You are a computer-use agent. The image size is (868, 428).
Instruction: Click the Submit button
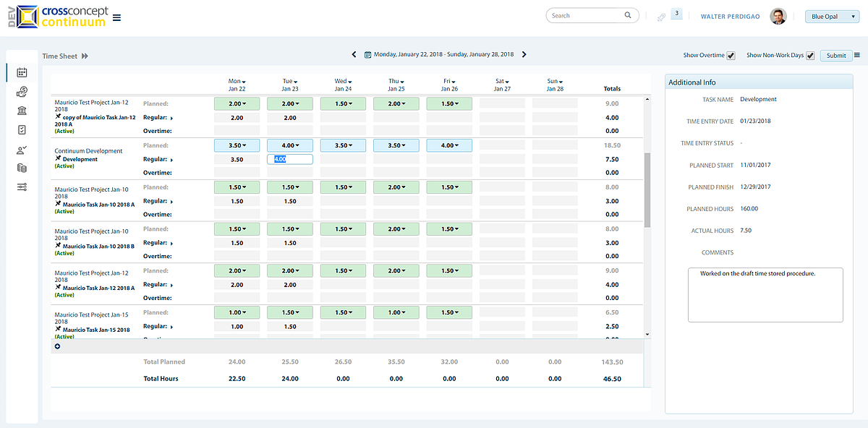click(836, 55)
